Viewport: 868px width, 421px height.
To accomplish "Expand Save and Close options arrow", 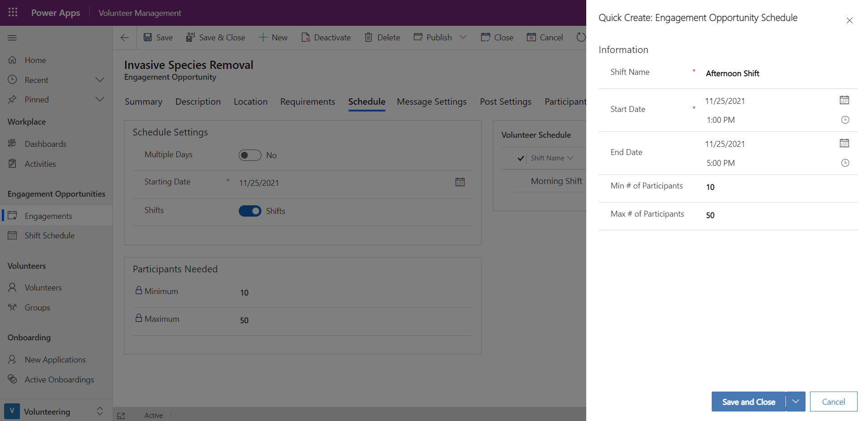I will [796, 402].
